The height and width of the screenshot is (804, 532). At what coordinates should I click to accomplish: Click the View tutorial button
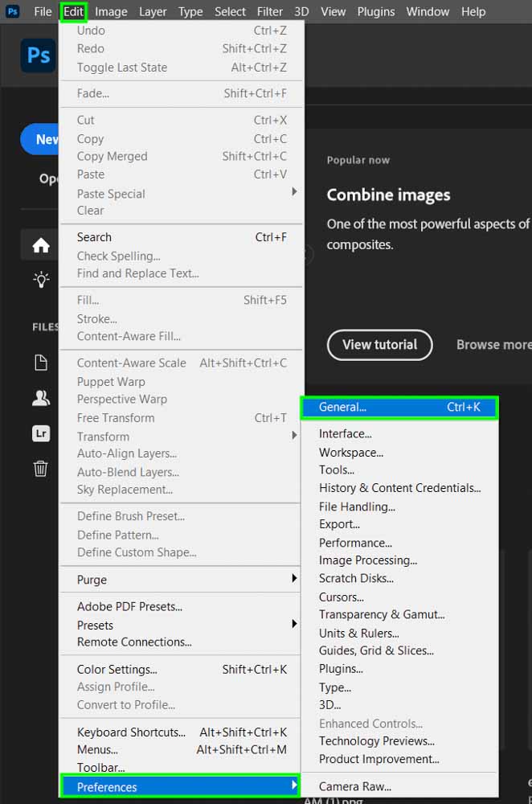pyautogui.click(x=380, y=345)
